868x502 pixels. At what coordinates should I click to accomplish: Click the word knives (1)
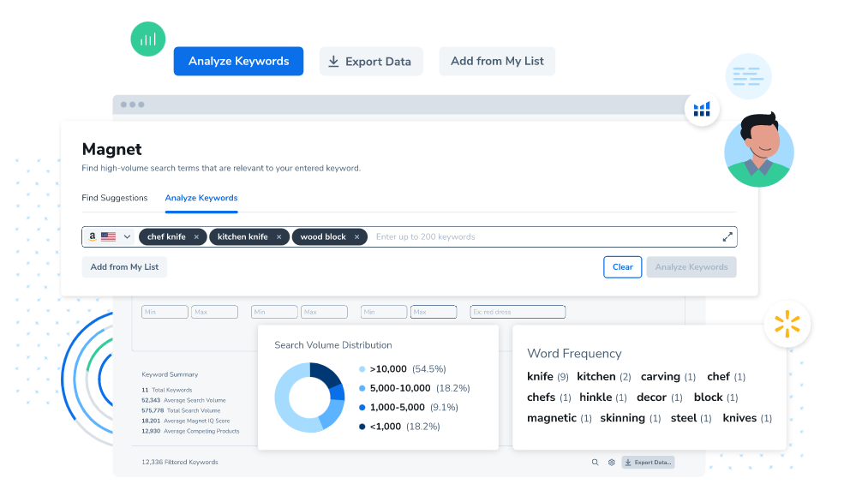click(x=747, y=418)
